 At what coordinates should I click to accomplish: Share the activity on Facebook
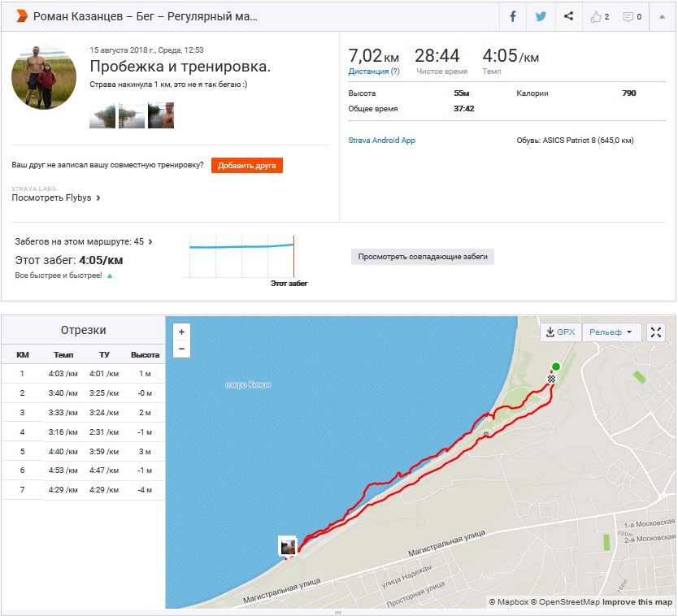point(513,16)
